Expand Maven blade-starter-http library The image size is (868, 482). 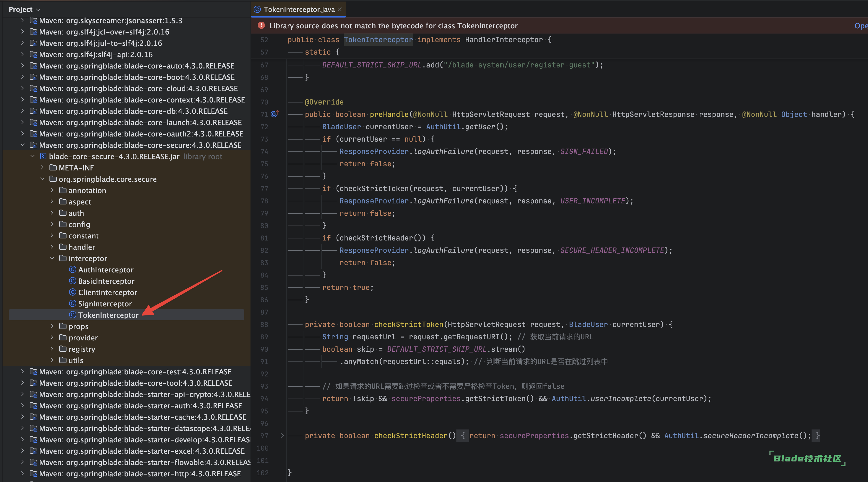(x=23, y=474)
